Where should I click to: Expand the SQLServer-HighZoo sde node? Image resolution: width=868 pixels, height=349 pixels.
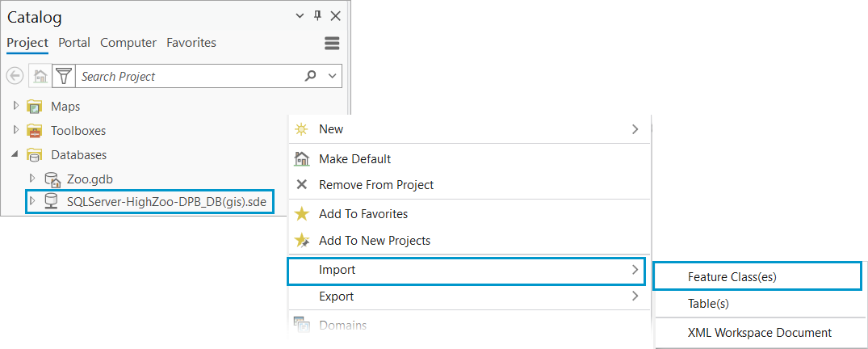pos(32,202)
